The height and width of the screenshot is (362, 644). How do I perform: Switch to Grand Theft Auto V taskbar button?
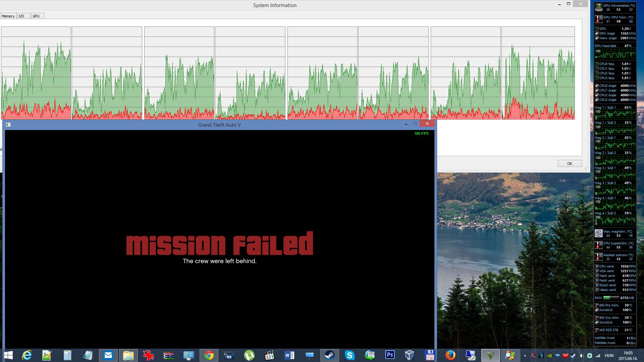pyautogui.click(x=490, y=355)
